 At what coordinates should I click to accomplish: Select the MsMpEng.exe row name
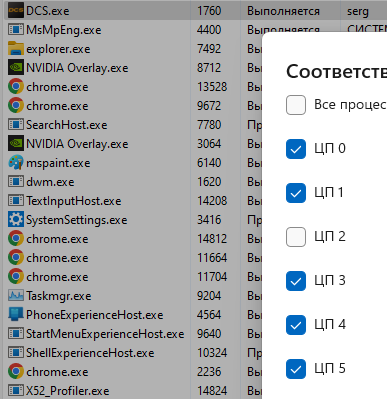[64, 30]
